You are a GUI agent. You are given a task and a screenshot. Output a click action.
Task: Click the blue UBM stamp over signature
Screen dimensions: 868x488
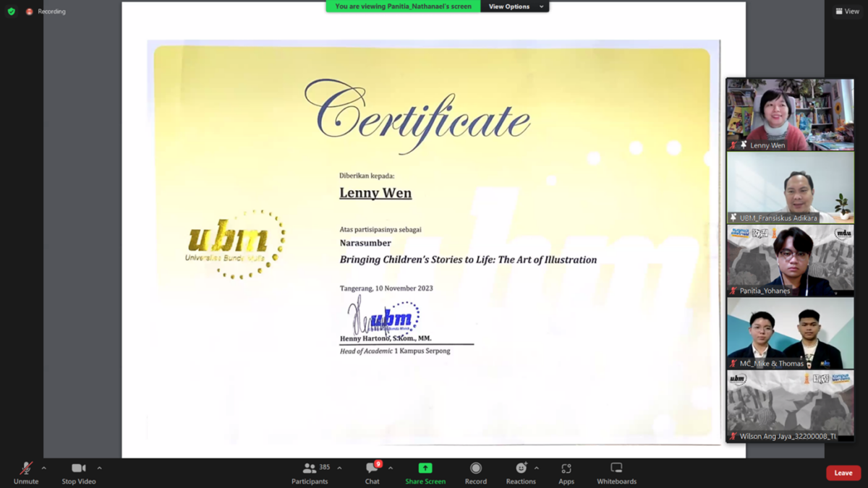[395, 318]
